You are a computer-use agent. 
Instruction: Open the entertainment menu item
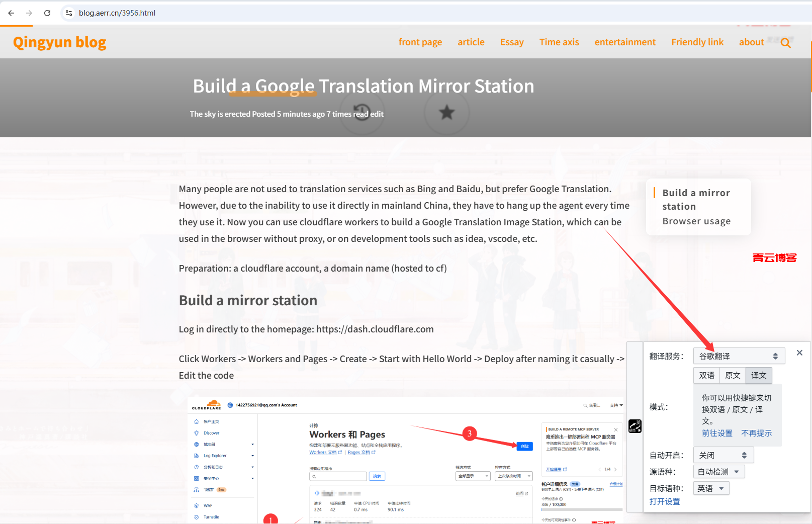coord(625,42)
